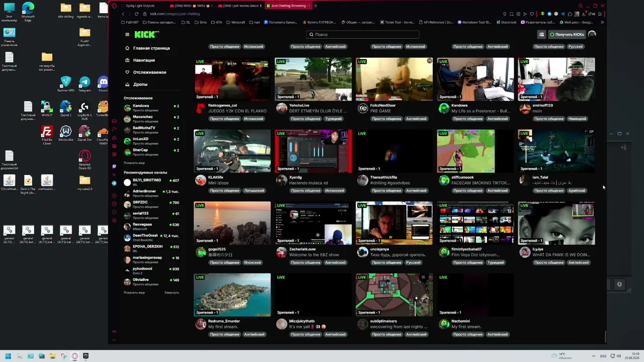Click FolkzNextDoor channel avatar
The width and height of the screenshot is (644, 362).
click(x=362, y=109)
